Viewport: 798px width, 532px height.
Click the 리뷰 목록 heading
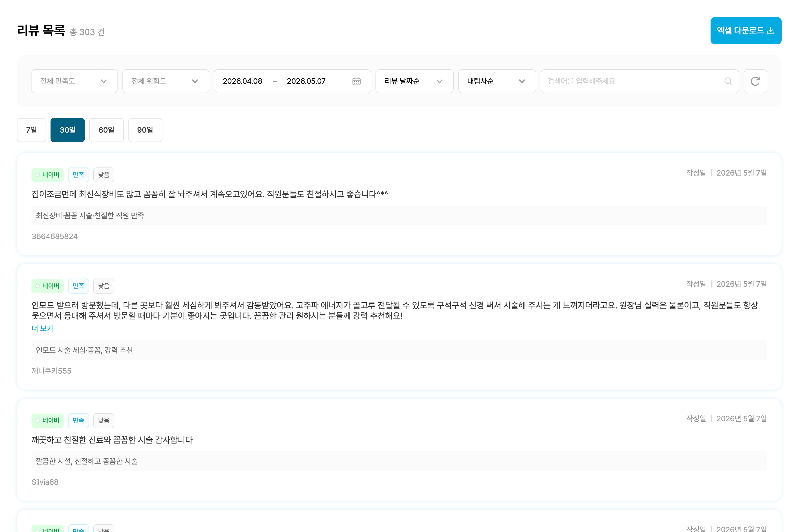(41, 31)
